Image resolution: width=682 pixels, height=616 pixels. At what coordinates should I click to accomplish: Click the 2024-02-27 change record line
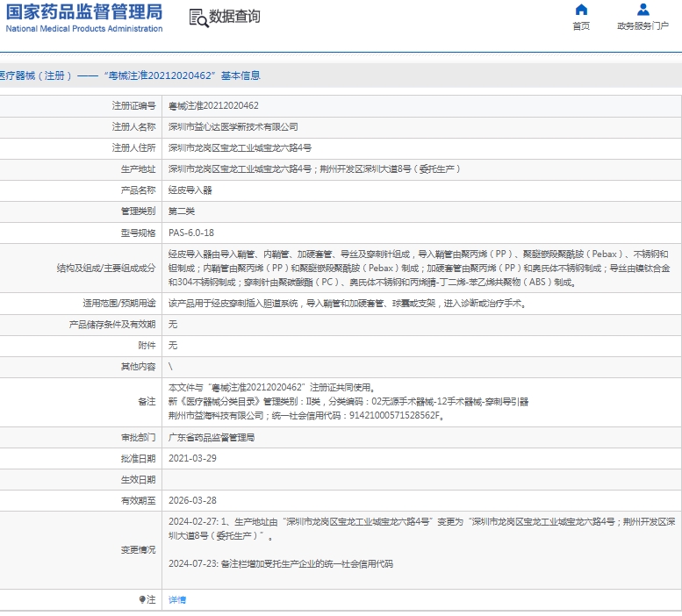click(x=421, y=529)
